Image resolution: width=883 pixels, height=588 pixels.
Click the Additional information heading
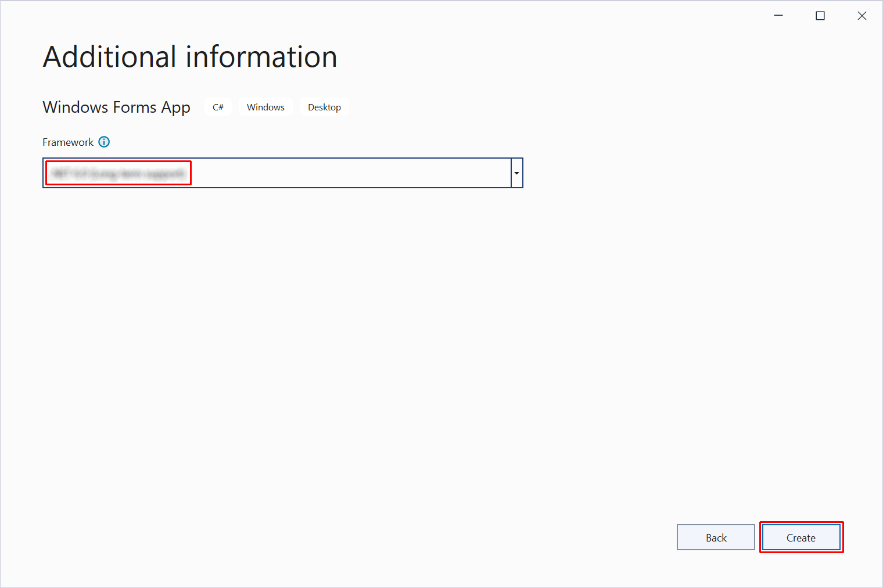coord(190,57)
